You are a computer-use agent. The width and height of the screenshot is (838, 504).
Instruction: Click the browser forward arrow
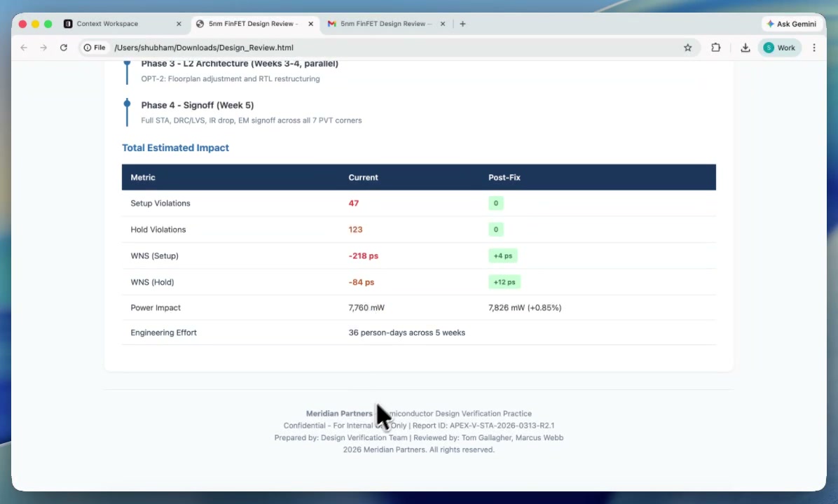point(43,48)
